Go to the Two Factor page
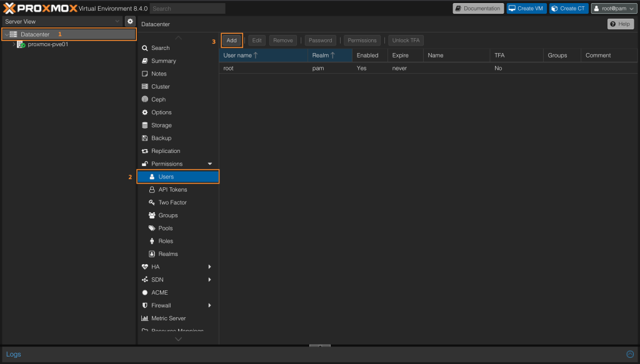The width and height of the screenshot is (640, 364). point(172,202)
